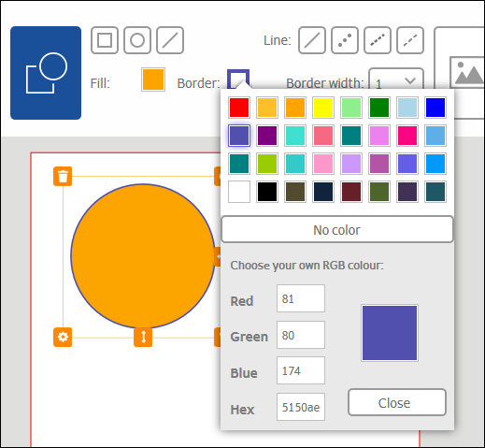Choose the dotted line style
The width and height of the screenshot is (485, 448).
click(x=345, y=40)
